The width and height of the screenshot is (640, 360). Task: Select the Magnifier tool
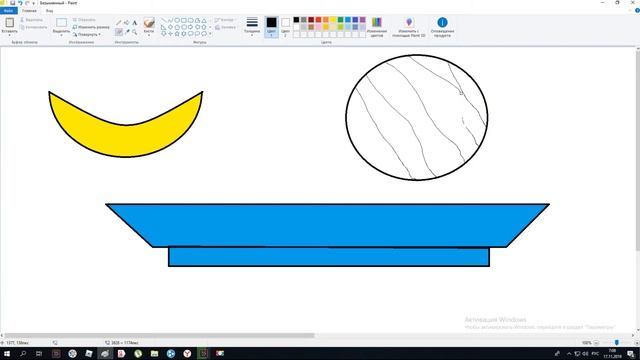tap(135, 31)
